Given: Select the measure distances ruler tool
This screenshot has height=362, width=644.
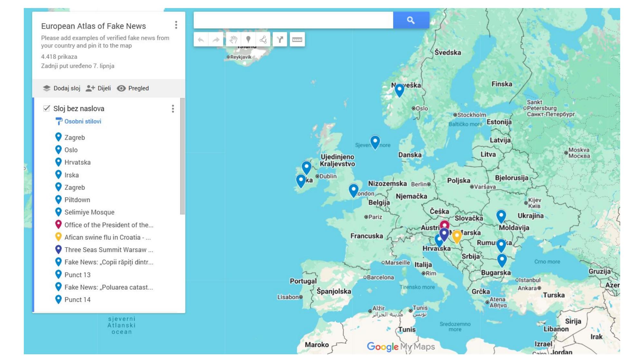Looking at the screenshot, I should tap(297, 40).
